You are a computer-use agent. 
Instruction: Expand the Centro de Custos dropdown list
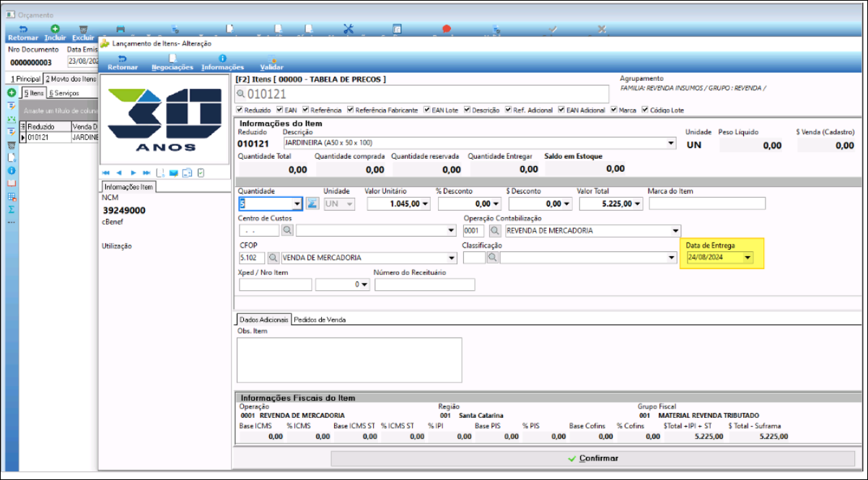(451, 231)
